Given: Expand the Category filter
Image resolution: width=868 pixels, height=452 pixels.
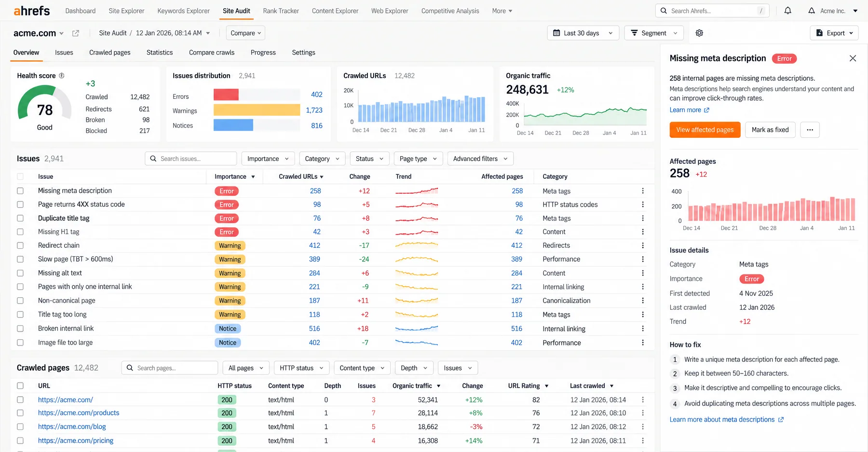Looking at the screenshot, I should 322,159.
